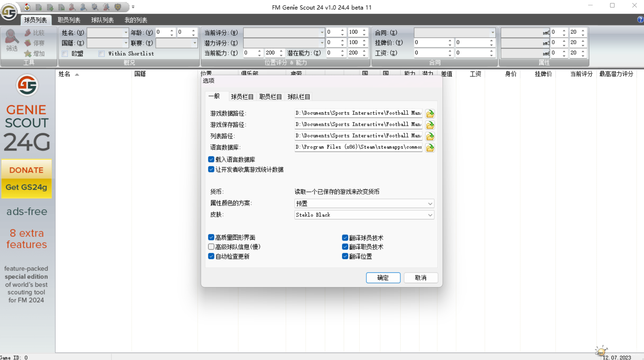Open the 职员栏目 tab in options
This screenshot has width=644, height=360.
(x=270, y=97)
